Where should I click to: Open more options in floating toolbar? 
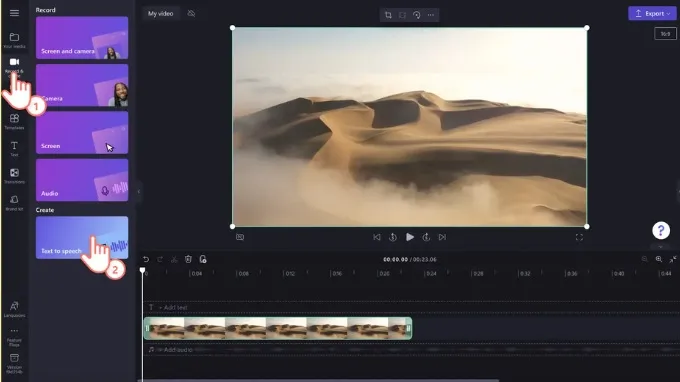(x=431, y=15)
